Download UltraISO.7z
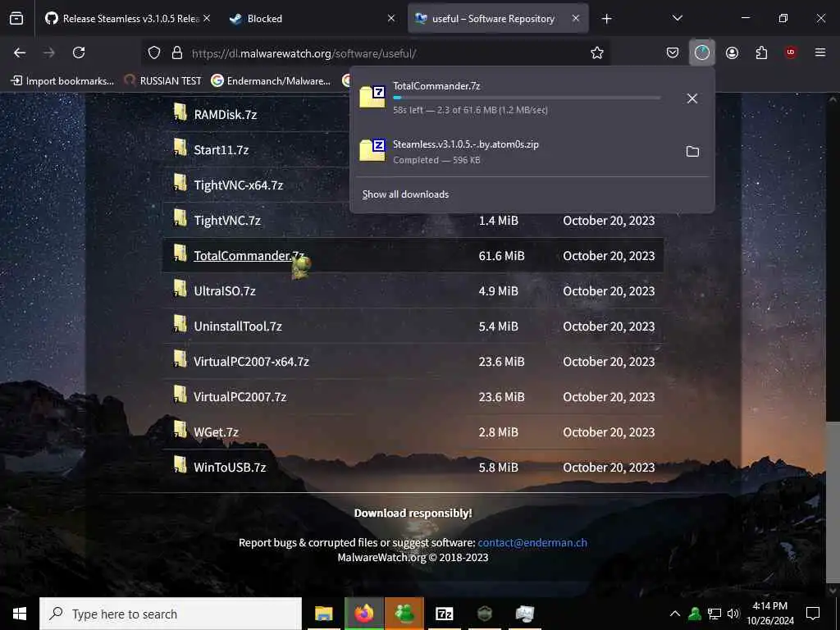 coord(225,291)
